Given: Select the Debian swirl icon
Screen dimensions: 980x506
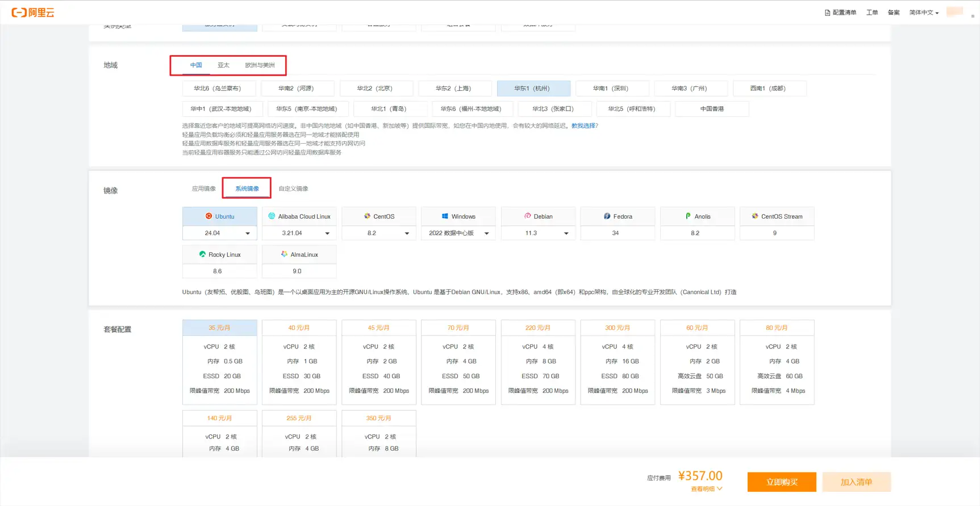Looking at the screenshot, I should click(x=527, y=216).
